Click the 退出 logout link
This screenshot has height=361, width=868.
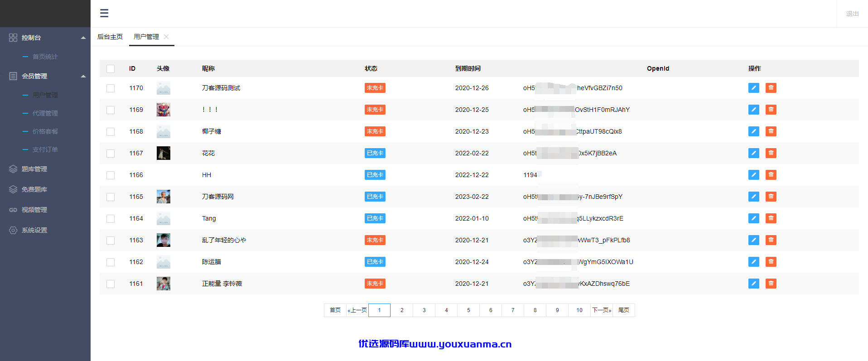(x=852, y=14)
